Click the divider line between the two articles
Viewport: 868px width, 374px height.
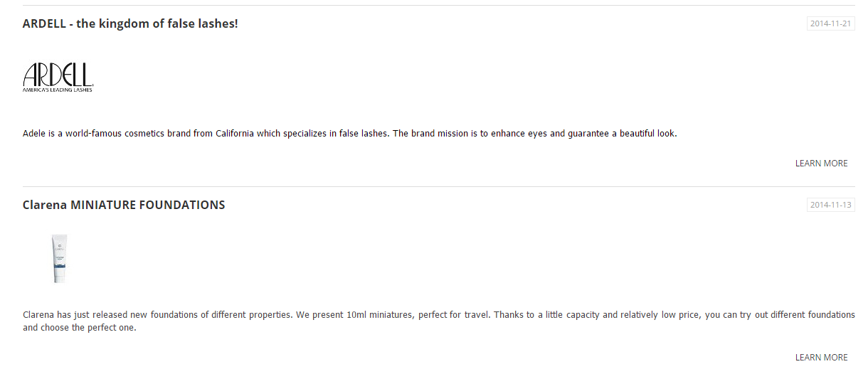[439, 186]
